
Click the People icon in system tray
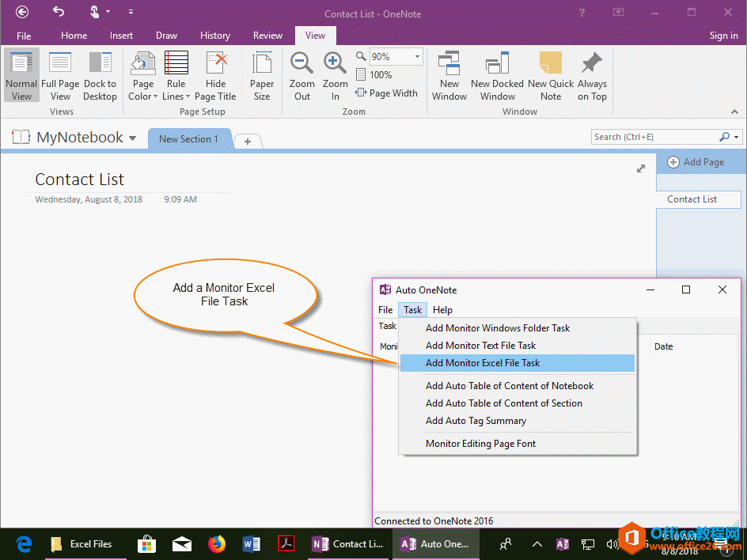point(506,544)
